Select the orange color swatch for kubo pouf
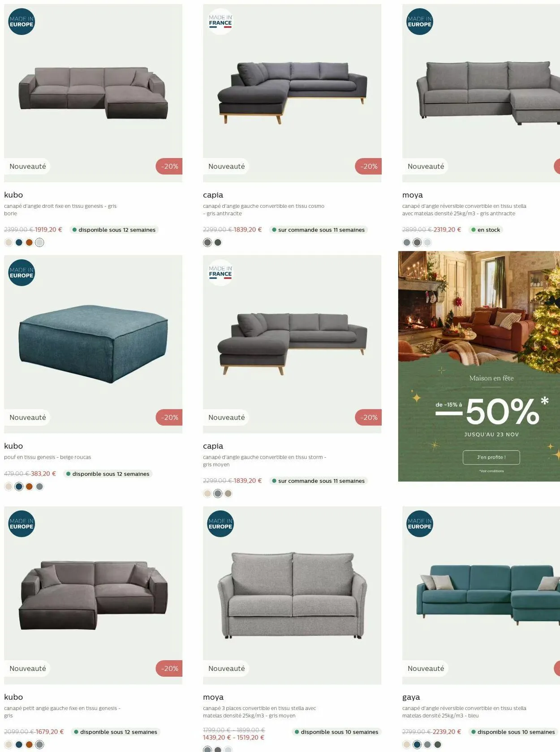Image resolution: width=560 pixels, height=752 pixels. (x=29, y=486)
